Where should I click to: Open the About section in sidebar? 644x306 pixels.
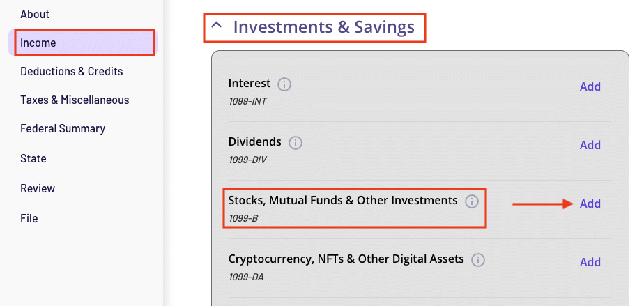[35, 14]
